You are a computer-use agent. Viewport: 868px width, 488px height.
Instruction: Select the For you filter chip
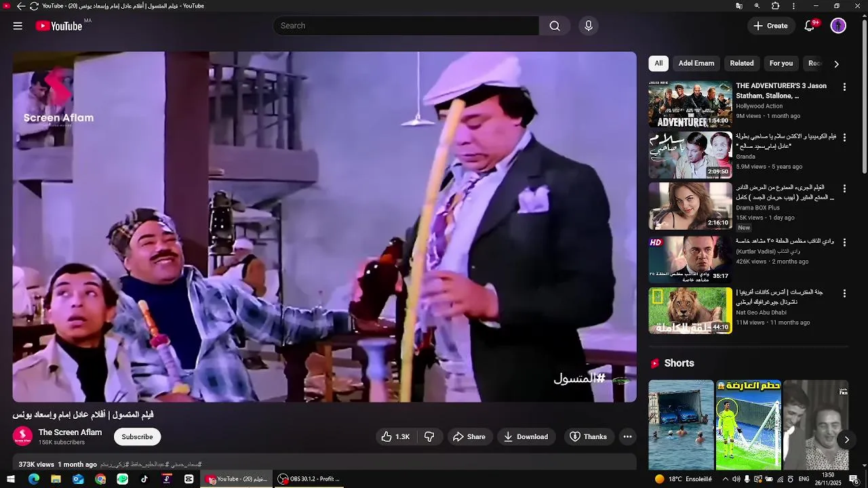[781, 63]
